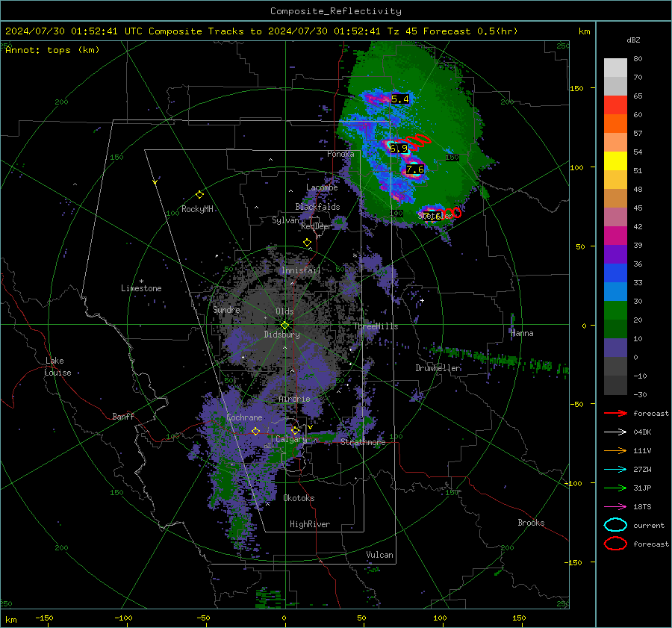Pick the light gray 70-80 dBZ swatch
This screenshot has width=672, height=628.
[x=615, y=68]
